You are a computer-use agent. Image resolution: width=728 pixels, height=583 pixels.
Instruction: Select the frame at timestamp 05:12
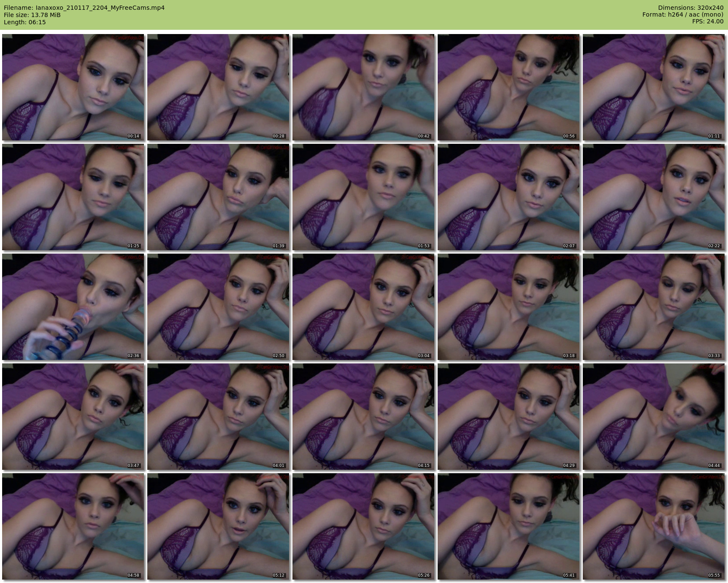point(218,526)
